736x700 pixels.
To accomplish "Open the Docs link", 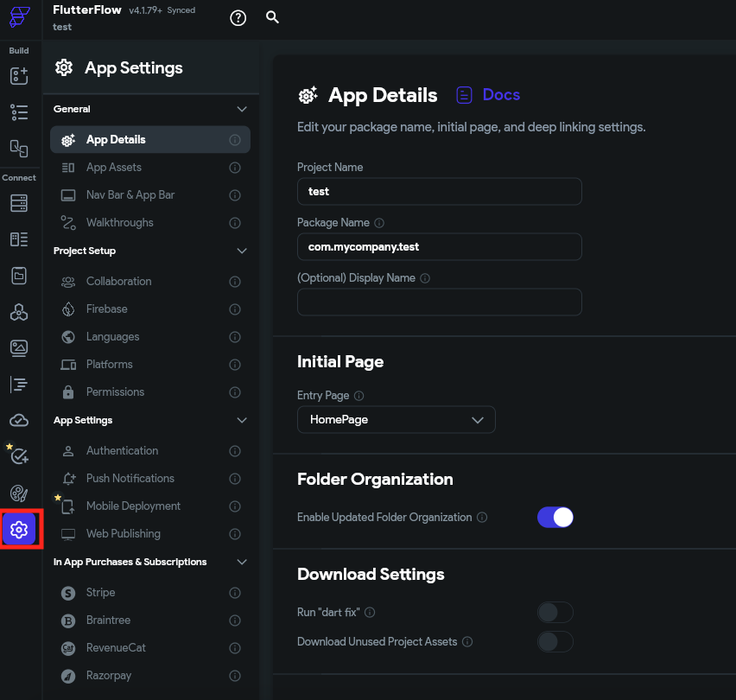I will 489,95.
